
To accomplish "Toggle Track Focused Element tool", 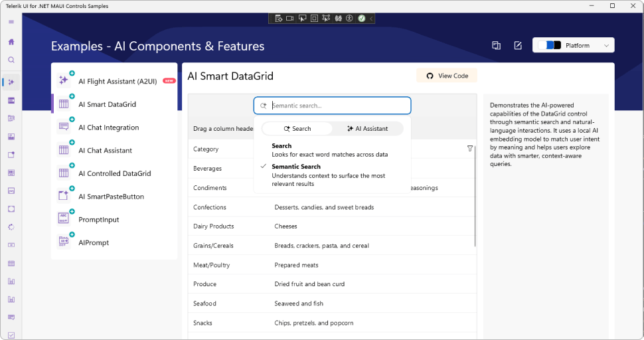I will 326,19.
